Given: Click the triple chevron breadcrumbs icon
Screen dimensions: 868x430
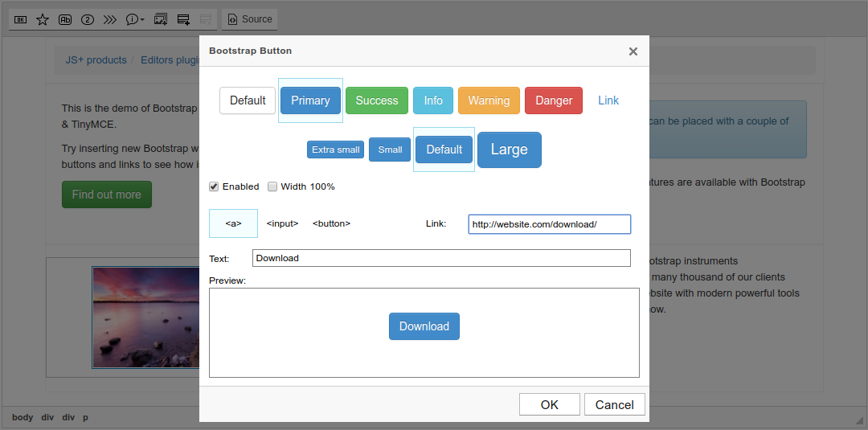Looking at the screenshot, I should point(110,19).
